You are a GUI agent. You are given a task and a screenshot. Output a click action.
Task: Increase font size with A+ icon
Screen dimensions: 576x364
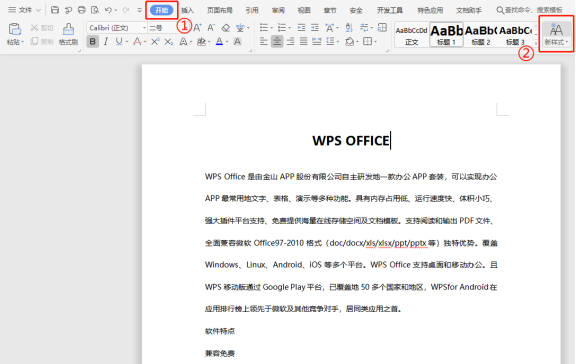[197, 28]
